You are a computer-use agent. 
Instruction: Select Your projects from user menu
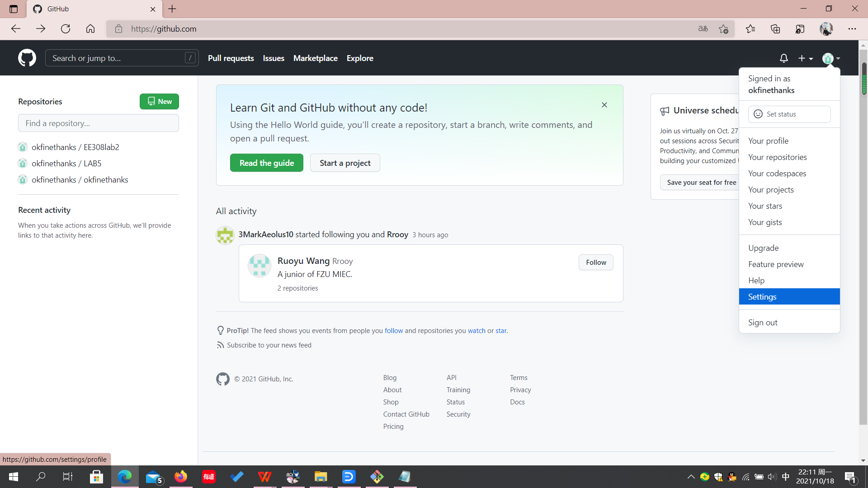789,190
